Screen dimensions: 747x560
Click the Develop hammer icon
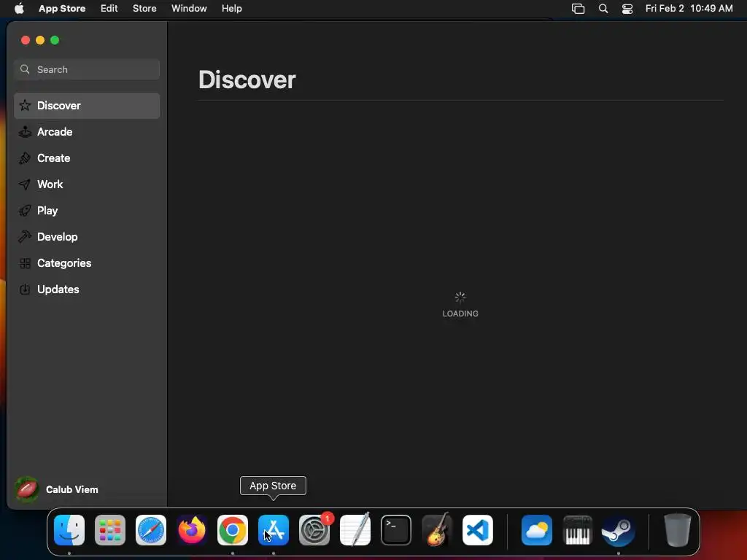pyautogui.click(x=25, y=236)
